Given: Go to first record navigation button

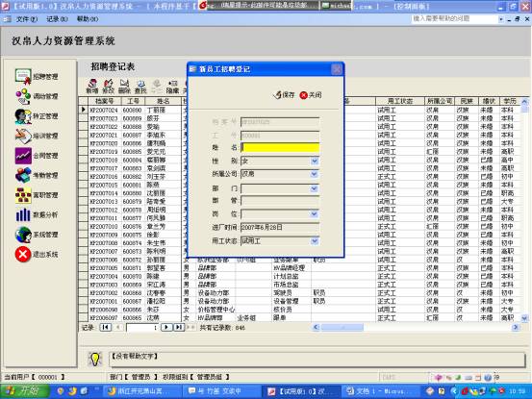Looking at the screenshot, I should coord(105,327).
